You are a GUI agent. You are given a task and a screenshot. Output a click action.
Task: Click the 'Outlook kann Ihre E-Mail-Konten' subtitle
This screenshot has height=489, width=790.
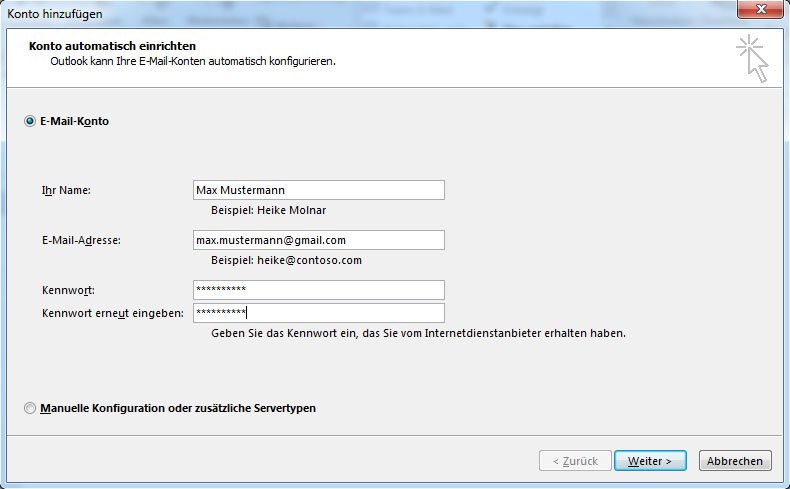[193, 61]
